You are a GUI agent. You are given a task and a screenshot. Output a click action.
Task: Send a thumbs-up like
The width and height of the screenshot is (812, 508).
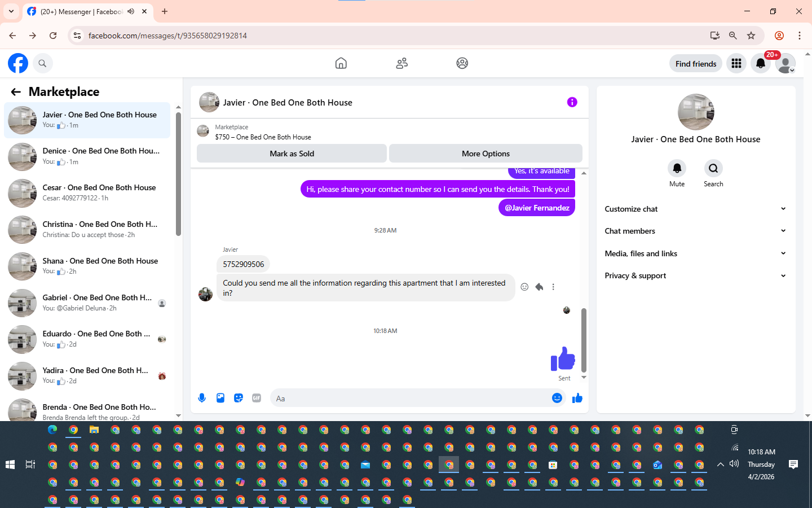(577, 398)
